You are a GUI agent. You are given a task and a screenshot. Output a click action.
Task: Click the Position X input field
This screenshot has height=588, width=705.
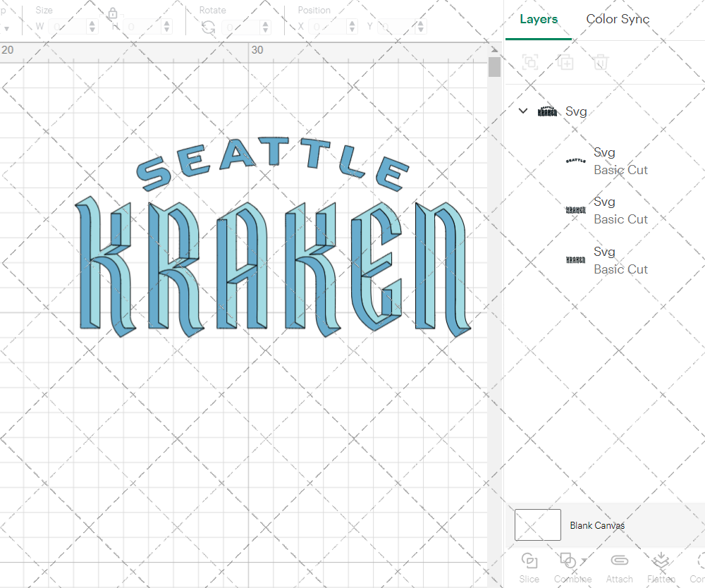[329, 27]
